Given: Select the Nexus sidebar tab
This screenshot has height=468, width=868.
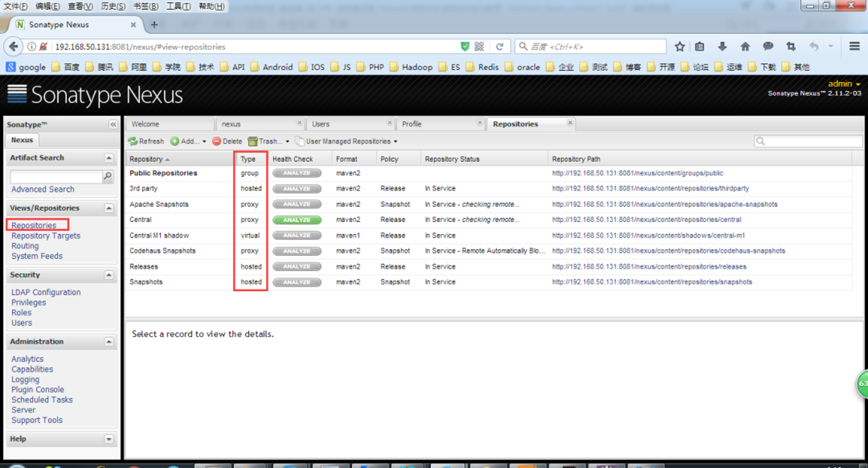Looking at the screenshot, I should 22,140.
